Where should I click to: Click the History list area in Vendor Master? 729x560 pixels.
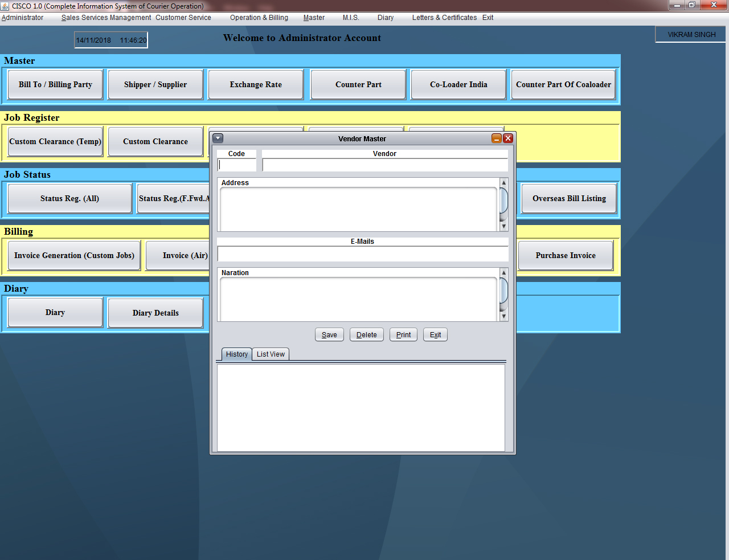click(361, 408)
